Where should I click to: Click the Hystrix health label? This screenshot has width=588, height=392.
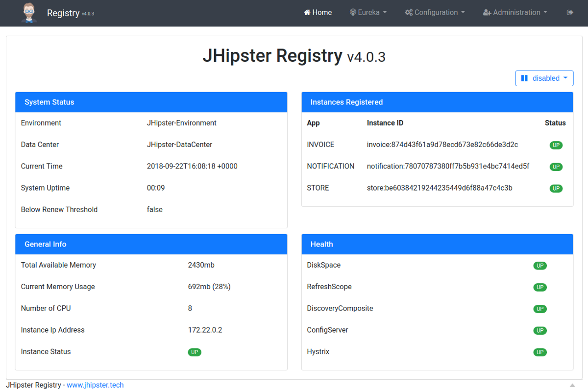coord(318,351)
